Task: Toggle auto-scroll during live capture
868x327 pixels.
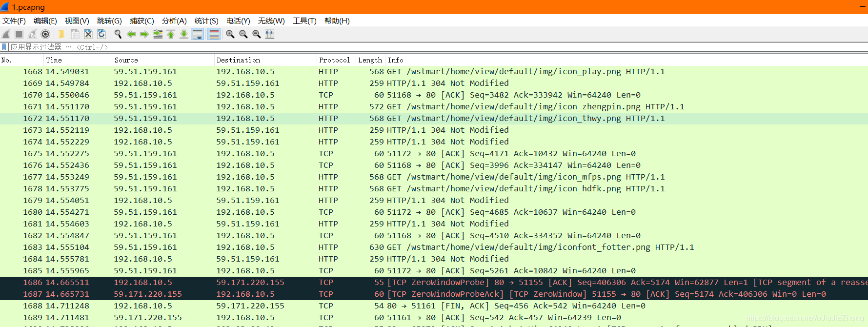Action: tap(198, 34)
